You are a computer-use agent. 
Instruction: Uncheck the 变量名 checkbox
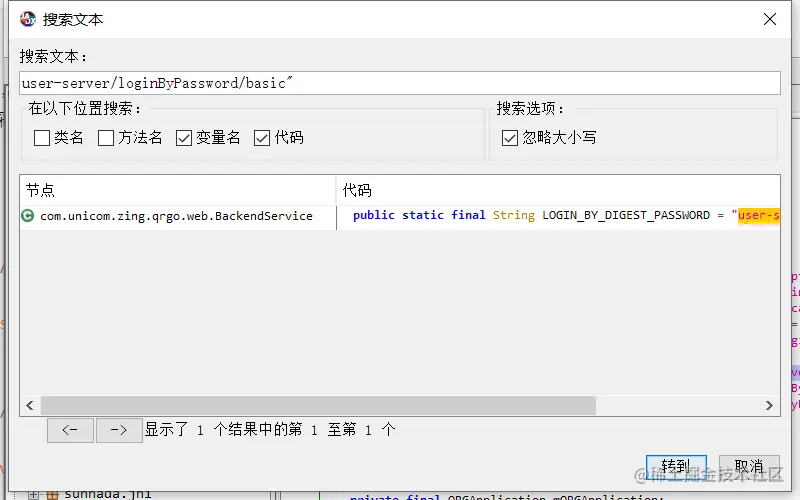coord(184,138)
